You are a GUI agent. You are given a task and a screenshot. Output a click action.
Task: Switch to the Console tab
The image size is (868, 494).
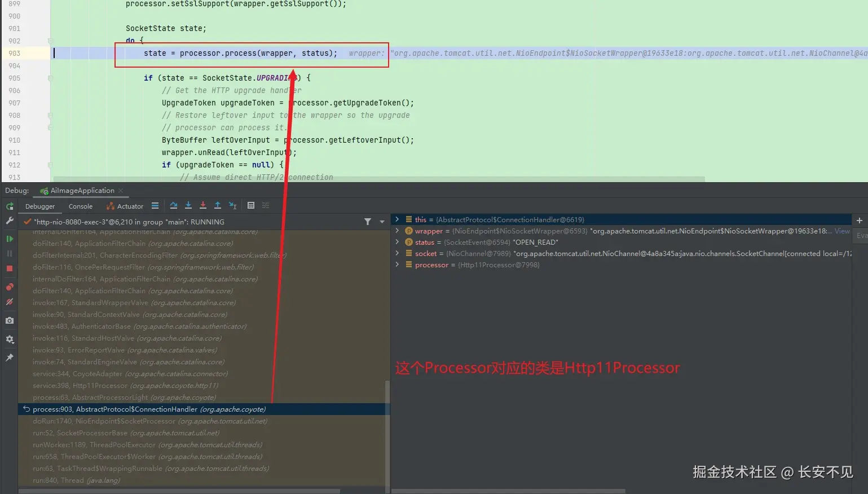(81, 206)
